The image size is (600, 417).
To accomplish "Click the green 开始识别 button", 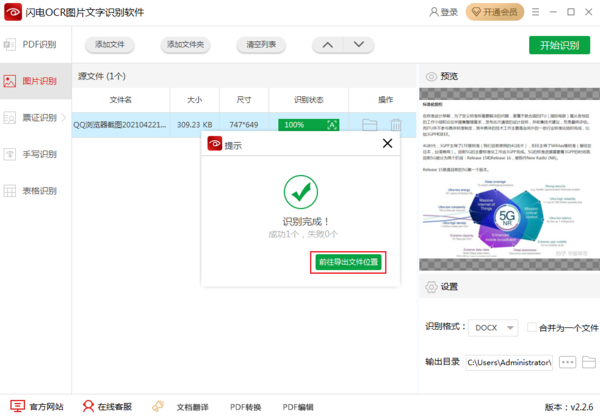I will click(x=559, y=45).
